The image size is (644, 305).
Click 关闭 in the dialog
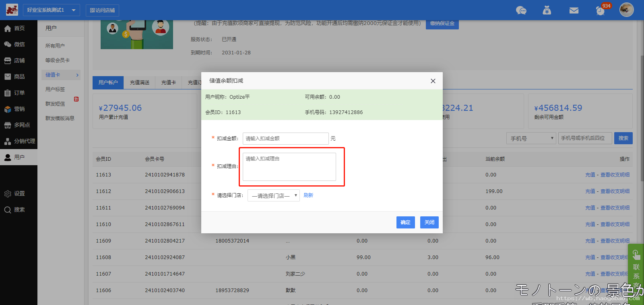click(x=429, y=222)
